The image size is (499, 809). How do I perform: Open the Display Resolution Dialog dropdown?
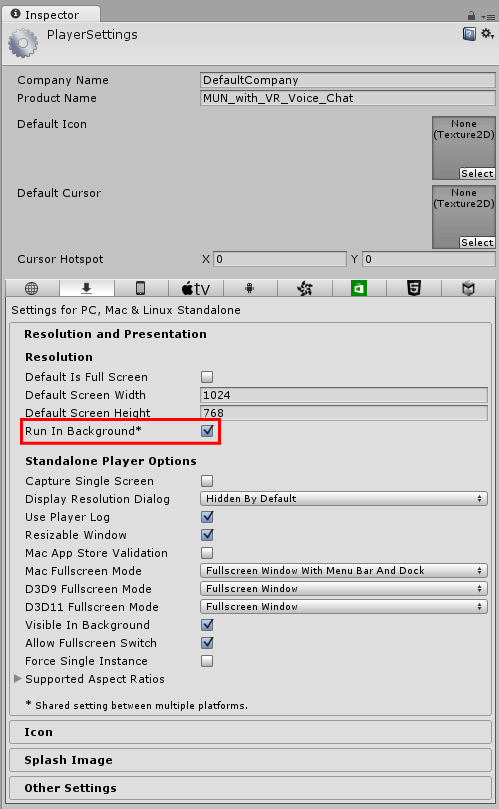[344, 498]
